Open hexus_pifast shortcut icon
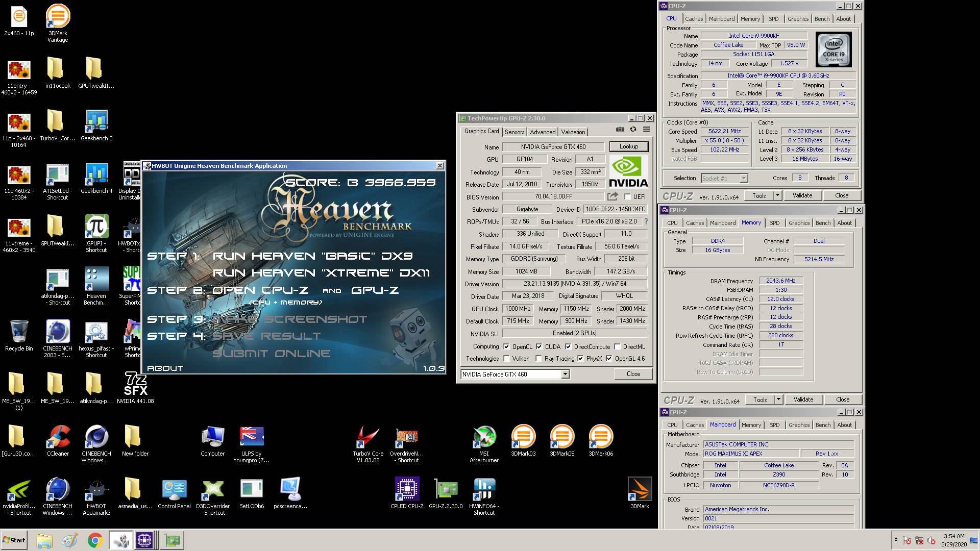 [96, 338]
